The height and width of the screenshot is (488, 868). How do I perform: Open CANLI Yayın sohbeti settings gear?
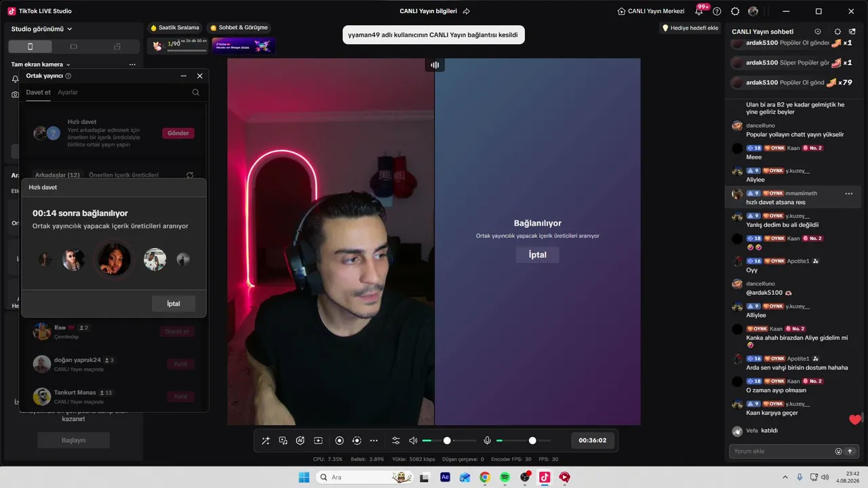click(837, 31)
